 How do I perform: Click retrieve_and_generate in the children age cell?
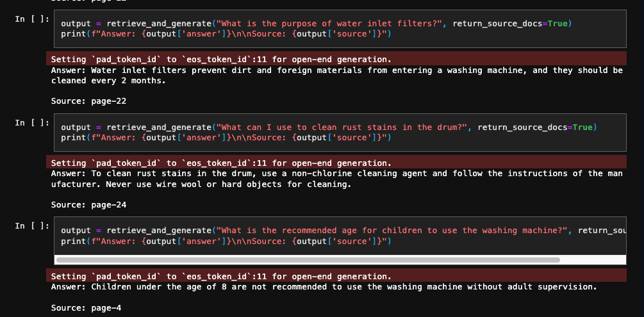[x=158, y=231]
